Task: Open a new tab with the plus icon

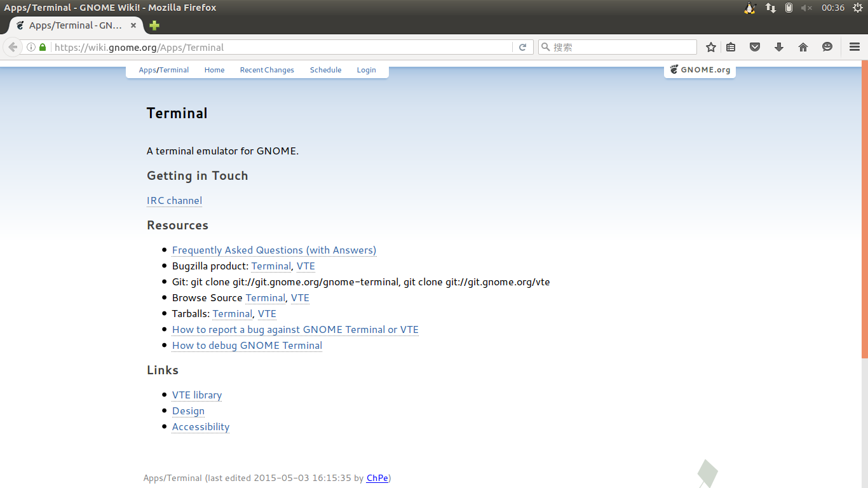Action: pos(154,25)
